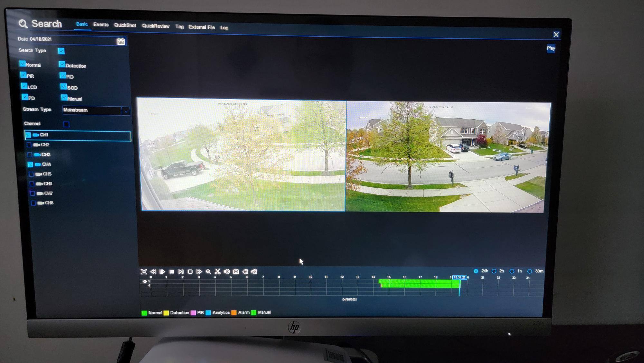
Task: Expand the Stream Type Mainstream dropdown
Action: coord(126,111)
